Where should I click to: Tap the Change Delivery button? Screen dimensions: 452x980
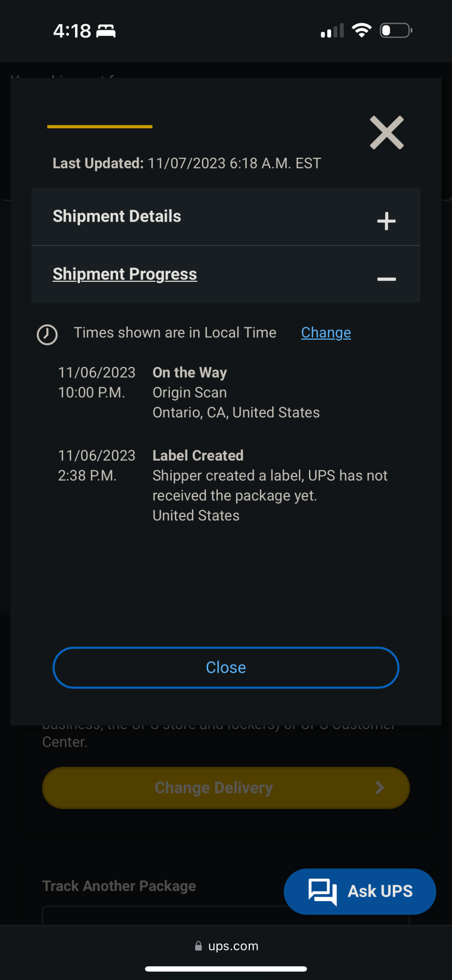pyautogui.click(x=214, y=787)
